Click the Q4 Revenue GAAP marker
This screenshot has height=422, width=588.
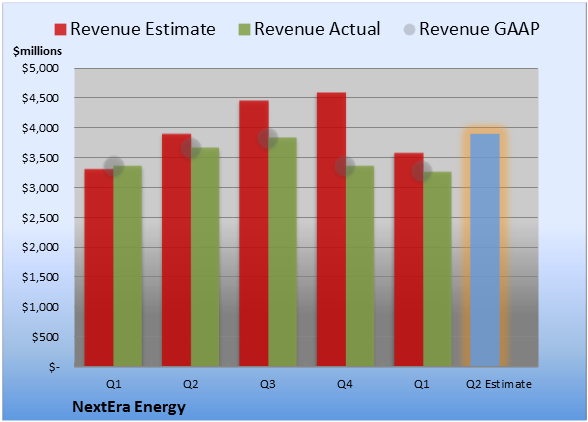point(345,166)
